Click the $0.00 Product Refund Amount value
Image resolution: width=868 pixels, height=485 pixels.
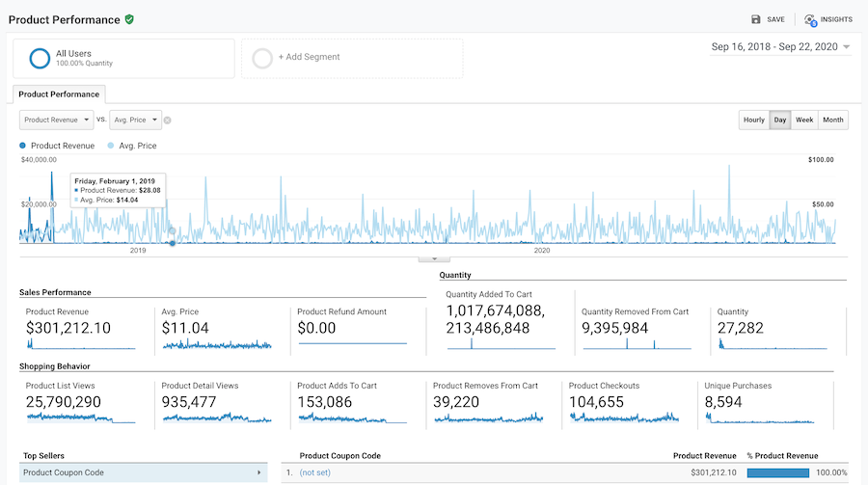[x=316, y=329]
